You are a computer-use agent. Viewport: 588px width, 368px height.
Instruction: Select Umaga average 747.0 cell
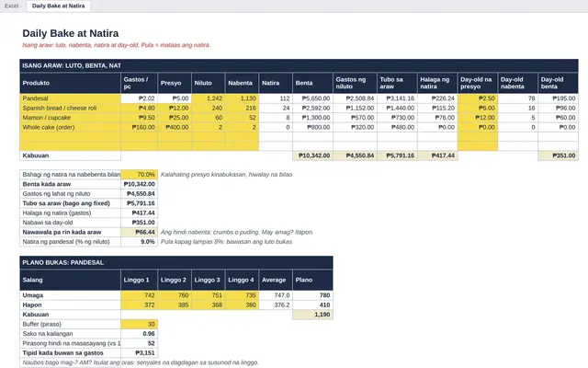[276, 295]
